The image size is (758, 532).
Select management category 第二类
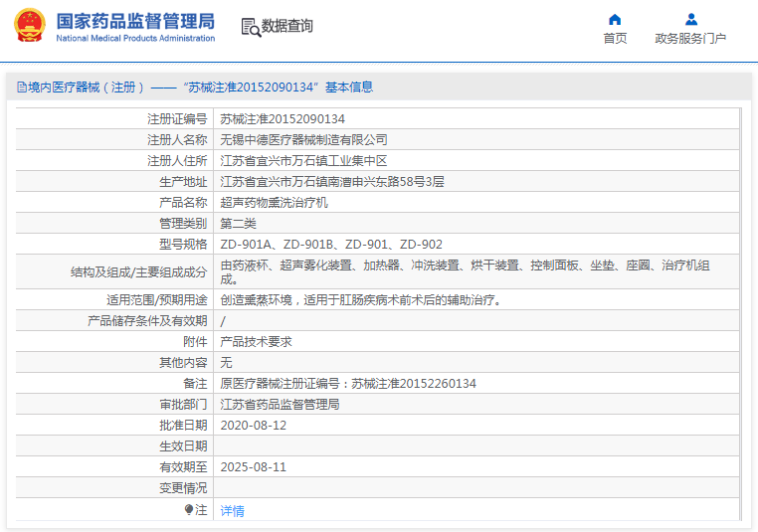coord(239,223)
